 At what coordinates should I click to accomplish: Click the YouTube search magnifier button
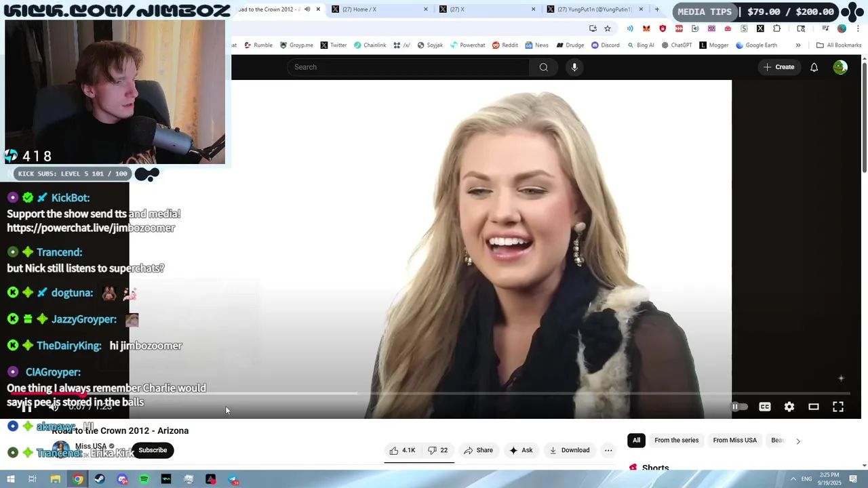pos(543,67)
